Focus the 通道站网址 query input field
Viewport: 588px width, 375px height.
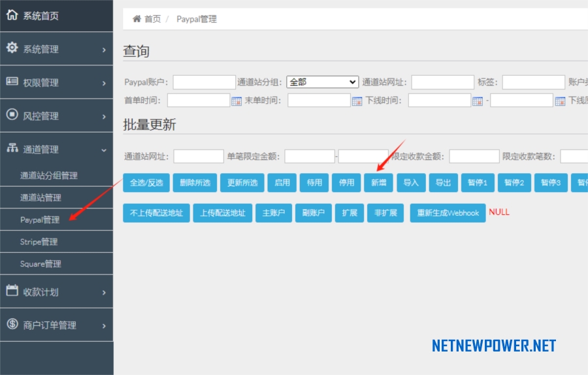[x=443, y=82]
